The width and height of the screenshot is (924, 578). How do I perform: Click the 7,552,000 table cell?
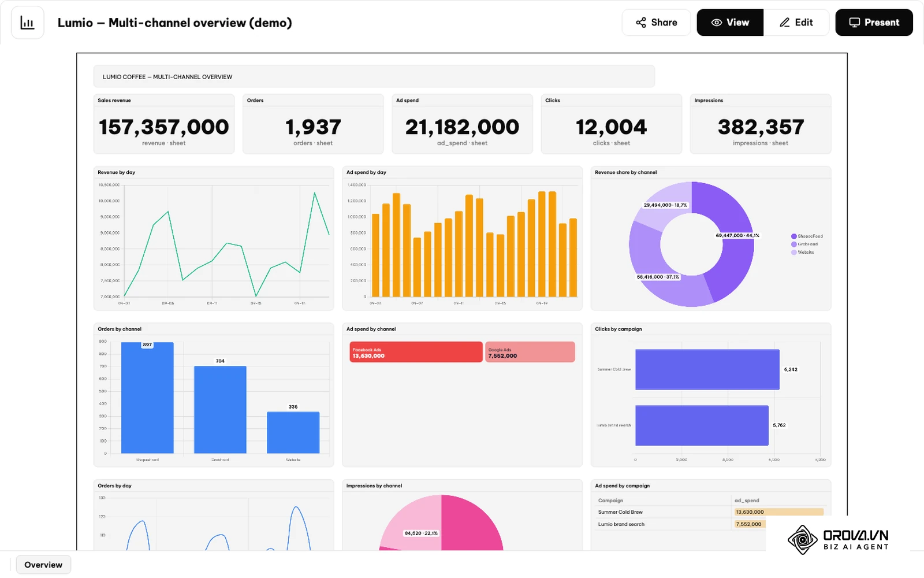tap(750, 524)
